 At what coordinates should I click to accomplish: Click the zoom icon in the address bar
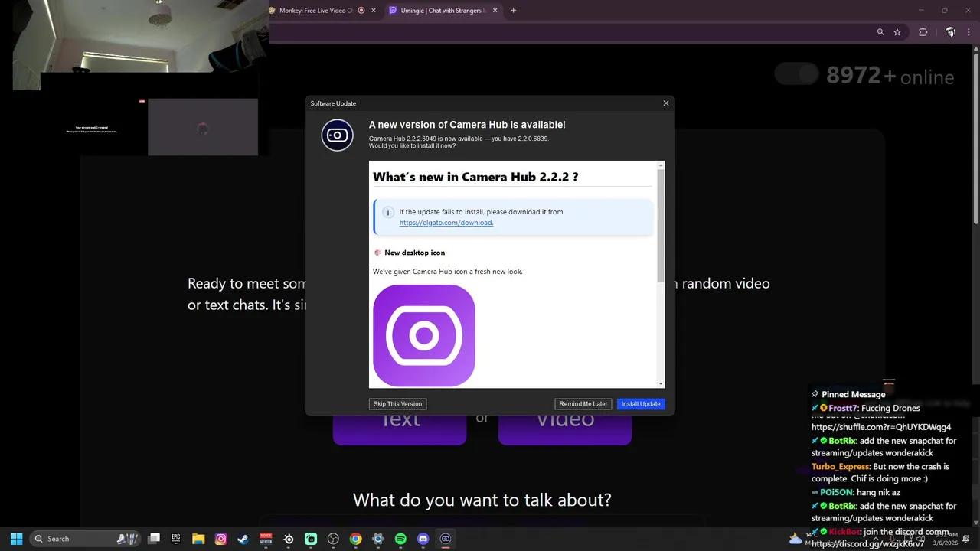tap(880, 32)
